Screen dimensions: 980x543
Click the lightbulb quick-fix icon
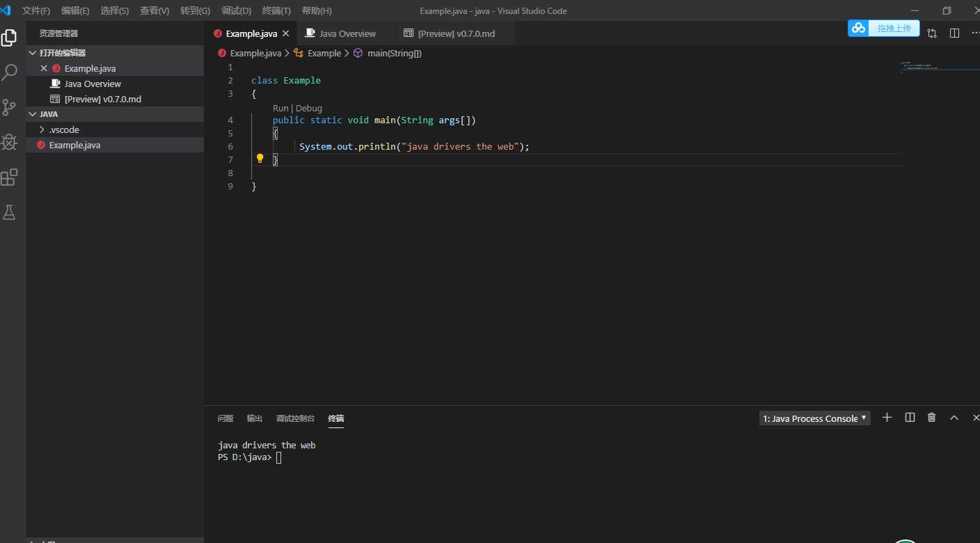coord(260,159)
